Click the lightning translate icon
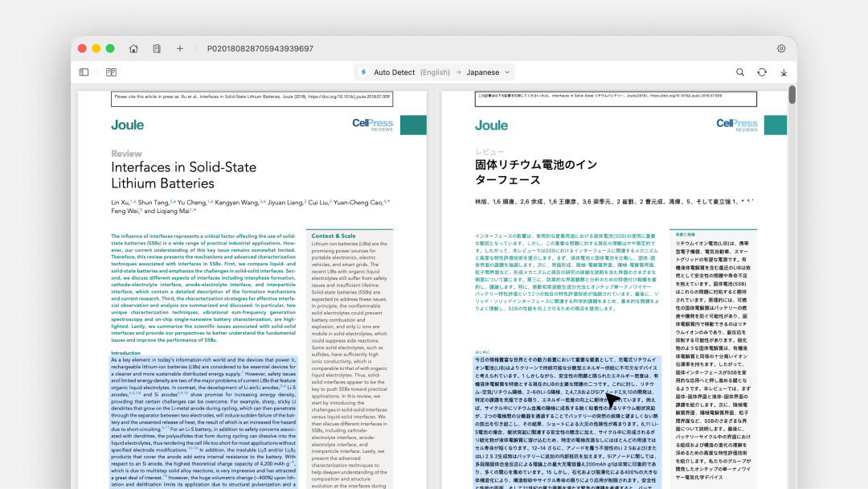868x489 pixels. pos(362,72)
